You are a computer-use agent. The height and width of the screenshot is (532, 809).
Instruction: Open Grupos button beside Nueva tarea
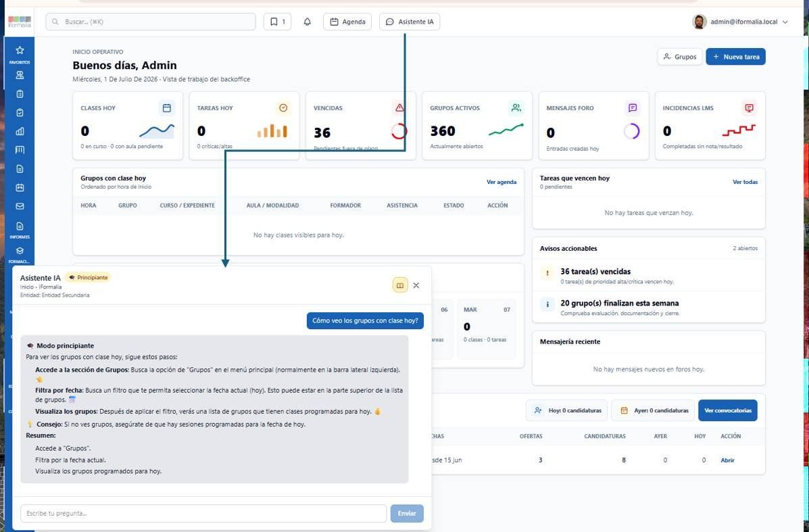point(680,57)
